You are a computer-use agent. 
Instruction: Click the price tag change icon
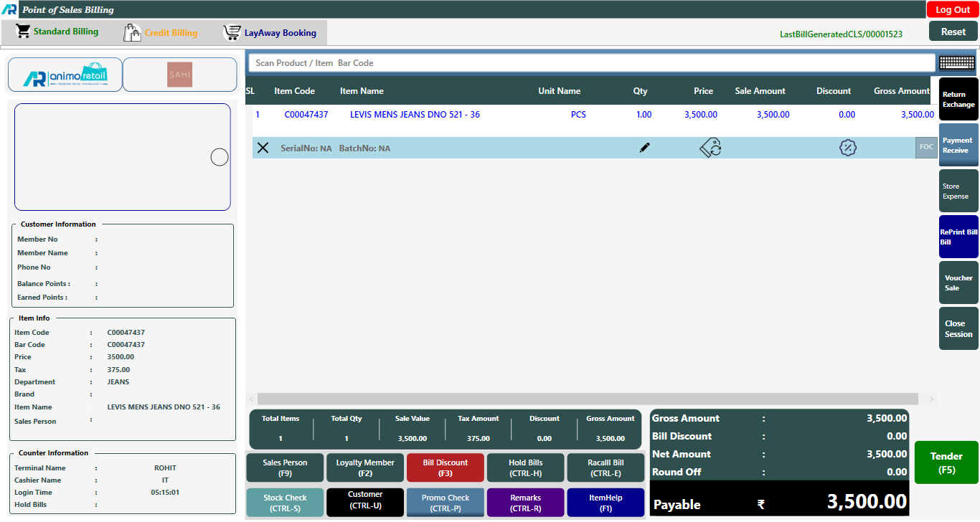tap(710, 148)
